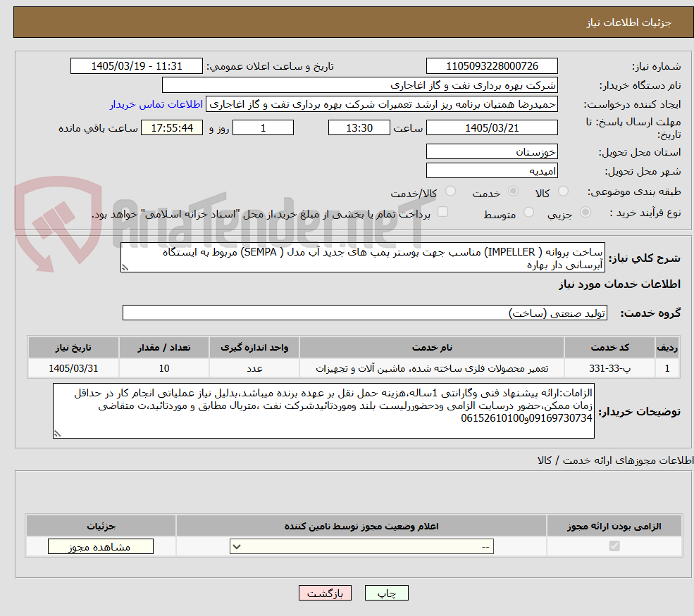Screen dimensions: 694x616
Task: Open the اطلاعات تماس خریدار link
Action: [x=156, y=104]
